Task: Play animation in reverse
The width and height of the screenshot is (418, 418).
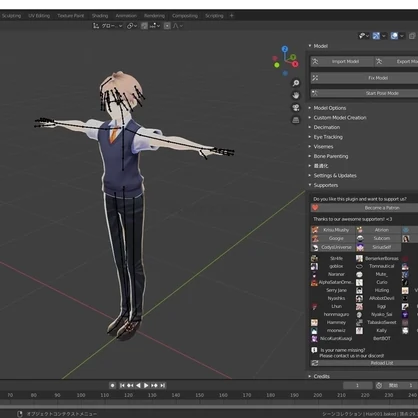Action: point(138,385)
